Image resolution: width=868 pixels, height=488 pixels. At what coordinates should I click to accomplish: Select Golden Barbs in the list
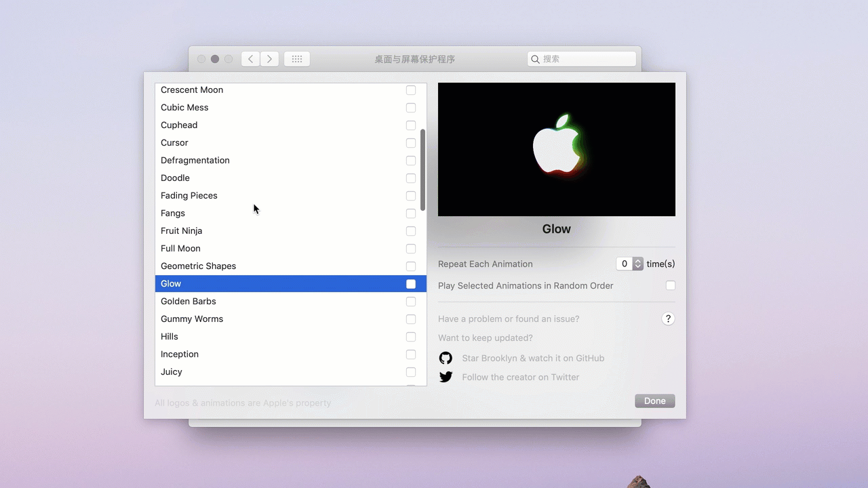coord(291,302)
